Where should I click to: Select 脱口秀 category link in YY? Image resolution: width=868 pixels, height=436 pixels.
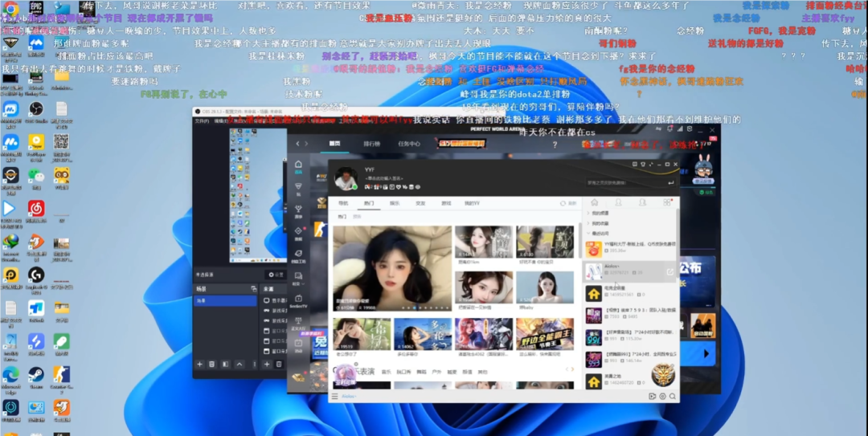[404, 373]
